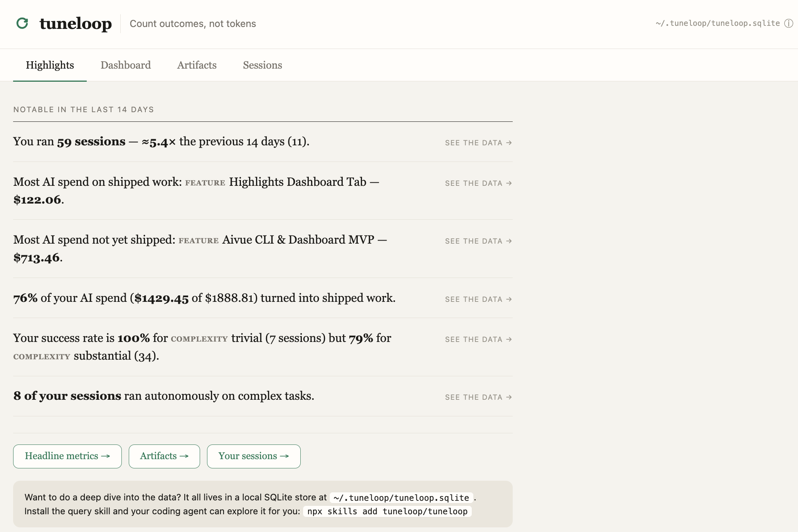Image resolution: width=798 pixels, height=532 pixels.
Task: Click the ~/.tuneloop/tuneloop.sqlite path in header
Action: point(717,24)
